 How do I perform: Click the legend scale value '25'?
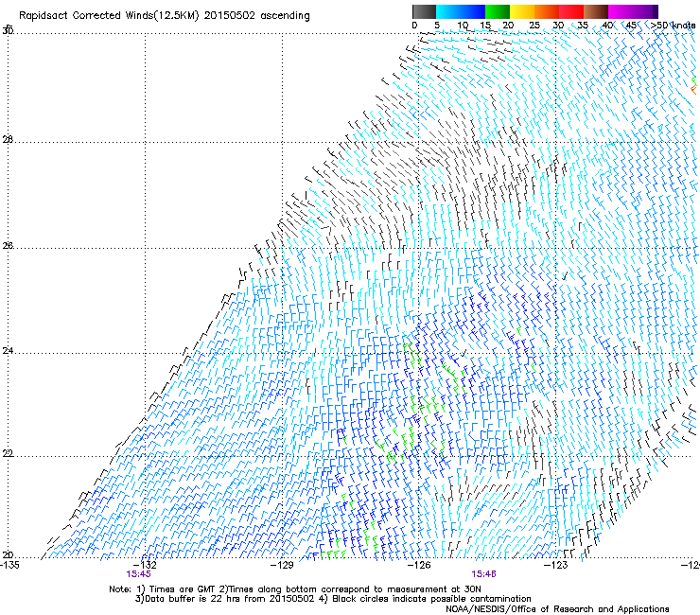click(534, 26)
